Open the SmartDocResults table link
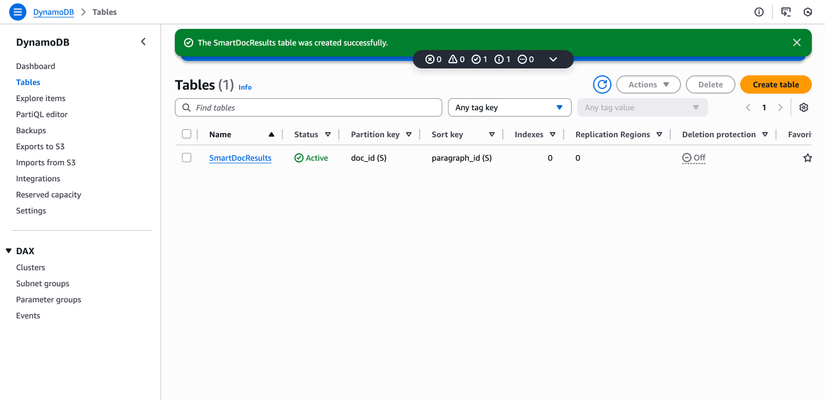The image size is (825, 400). 240,158
